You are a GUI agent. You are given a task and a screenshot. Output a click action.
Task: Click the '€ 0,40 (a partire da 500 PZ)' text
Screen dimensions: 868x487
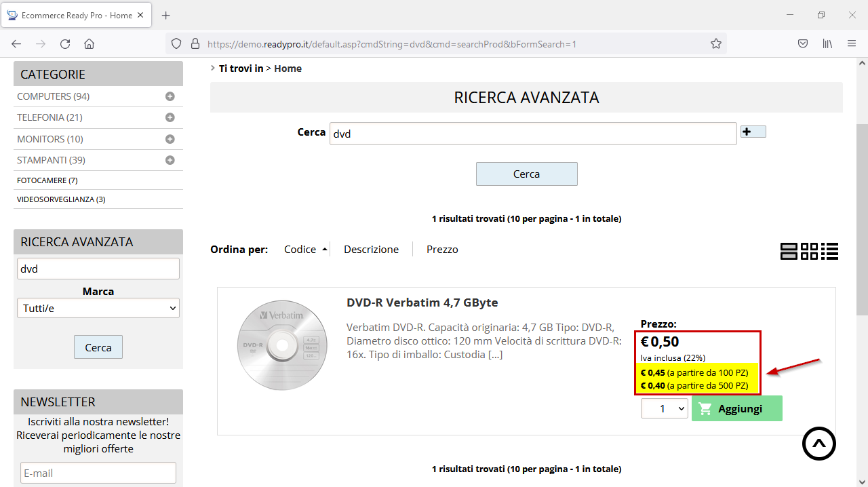694,386
